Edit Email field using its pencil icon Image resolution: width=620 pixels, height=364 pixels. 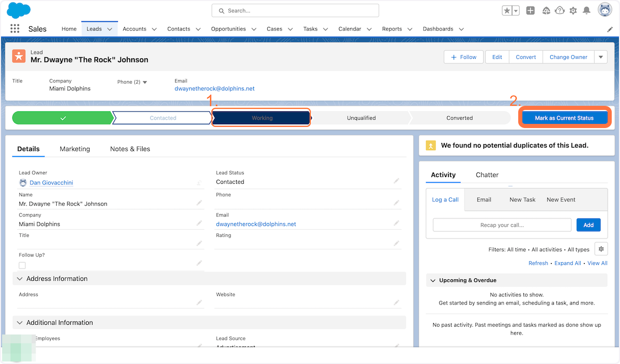tap(396, 223)
